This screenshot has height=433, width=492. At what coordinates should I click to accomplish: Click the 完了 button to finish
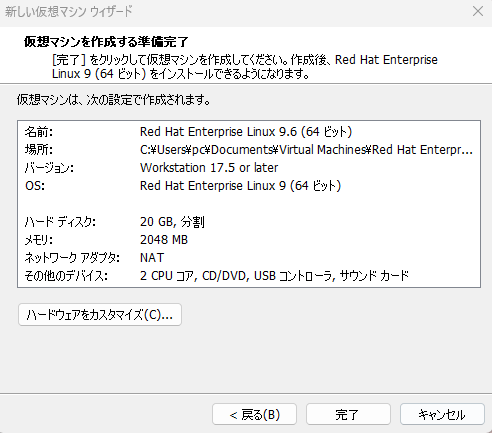(x=348, y=414)
